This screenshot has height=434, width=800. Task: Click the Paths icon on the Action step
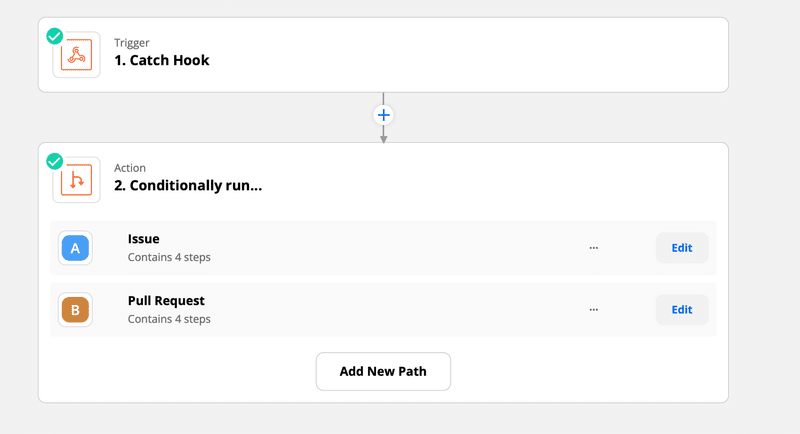(77, 180)
